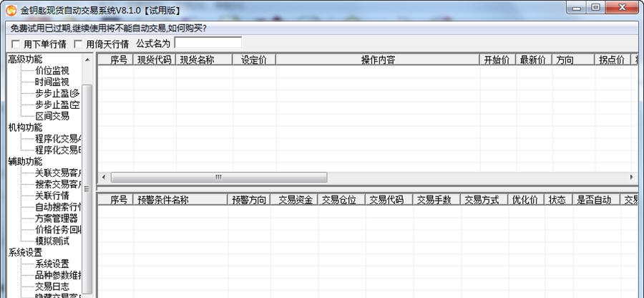This screenshot has height=298, width=644.
Task: Click left arrow of upper table scrollbar
Action: tap(104, 178)
